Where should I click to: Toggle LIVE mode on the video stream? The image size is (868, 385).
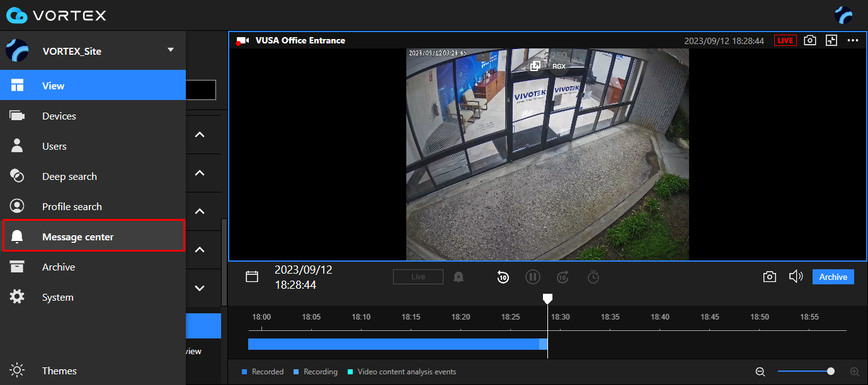(x=785, y=40)
